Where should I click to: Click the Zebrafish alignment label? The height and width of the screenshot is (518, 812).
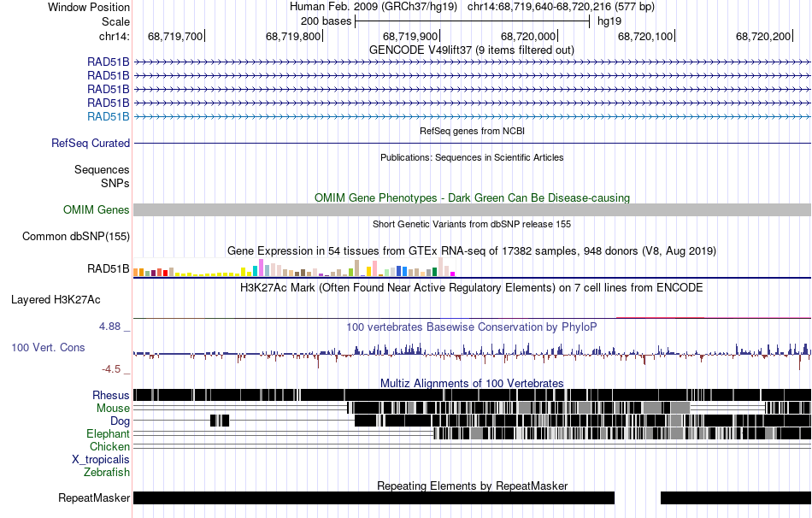point(107,473)
